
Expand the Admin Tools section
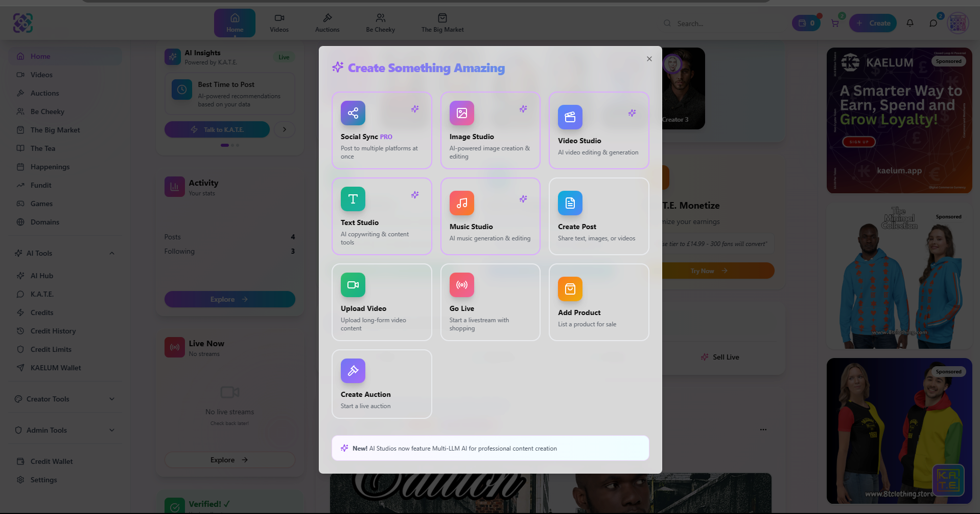point(112,430)
